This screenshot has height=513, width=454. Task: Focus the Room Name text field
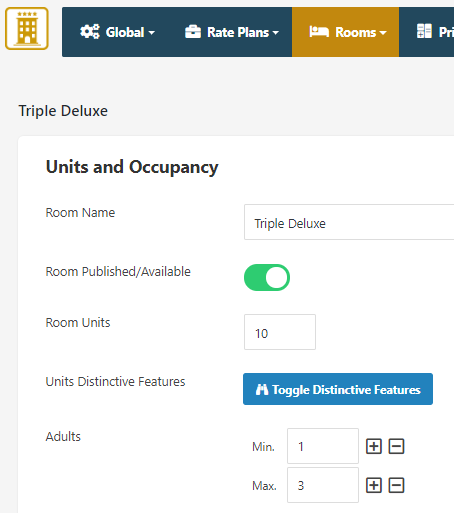point(349,222)
